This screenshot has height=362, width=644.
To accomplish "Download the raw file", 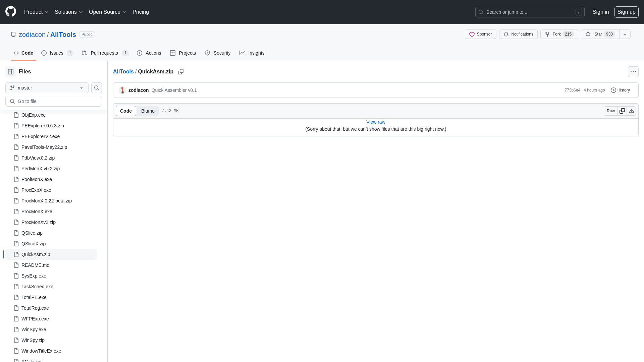I will [x=631, y=111].
